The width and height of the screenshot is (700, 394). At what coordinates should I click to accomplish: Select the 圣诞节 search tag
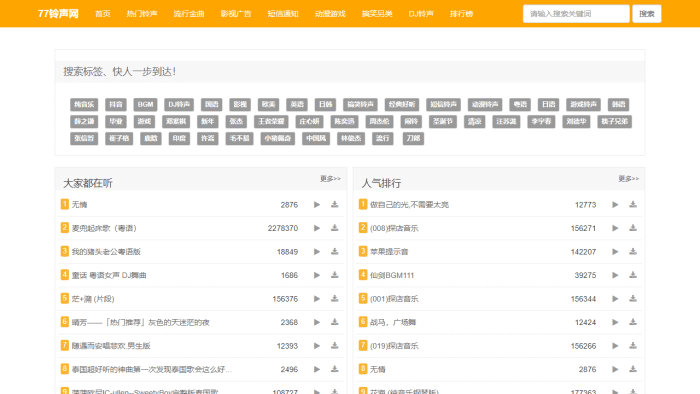(x=443, y=121)
